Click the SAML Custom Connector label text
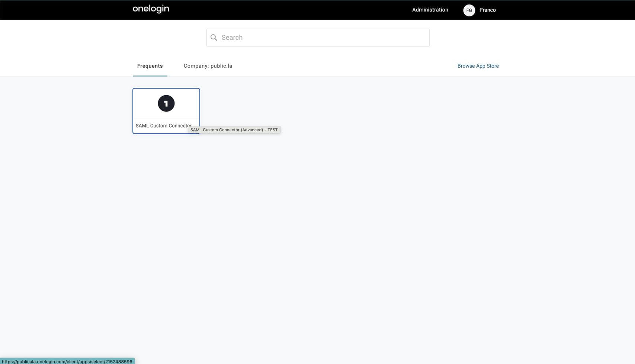Screen dimensions: 635x364 (163, 126)
